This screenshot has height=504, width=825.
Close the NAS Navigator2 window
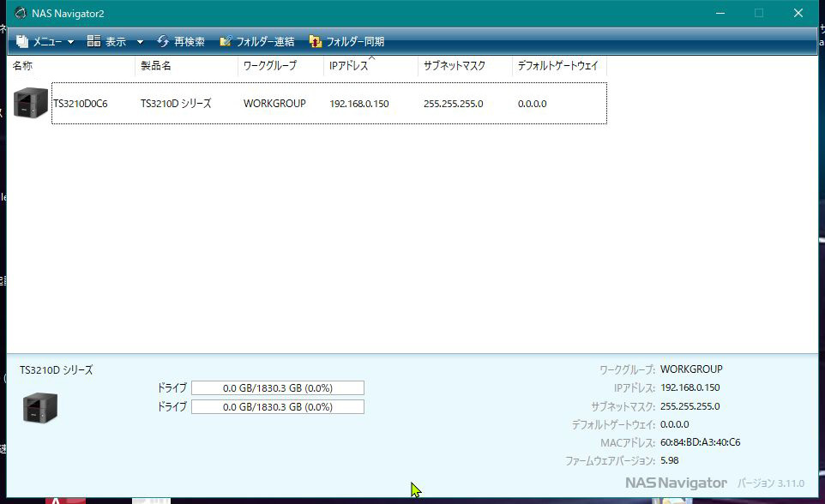click(798, 13)
